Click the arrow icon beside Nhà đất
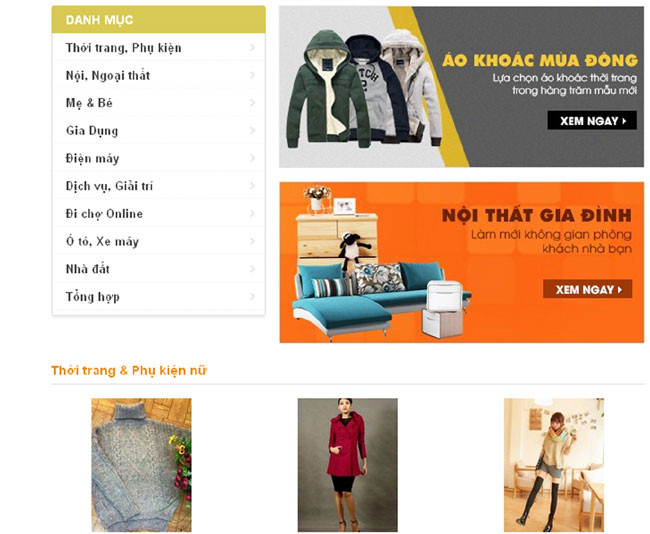 pos(252,269)
